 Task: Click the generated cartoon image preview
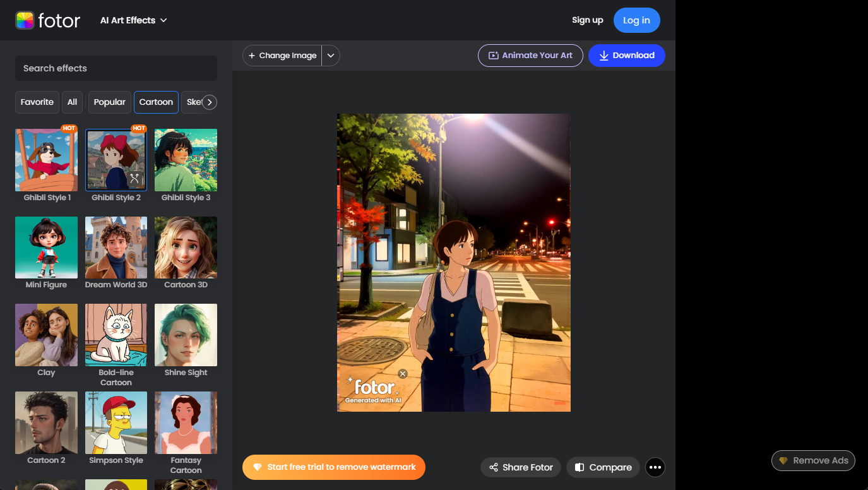coord(454,263)
